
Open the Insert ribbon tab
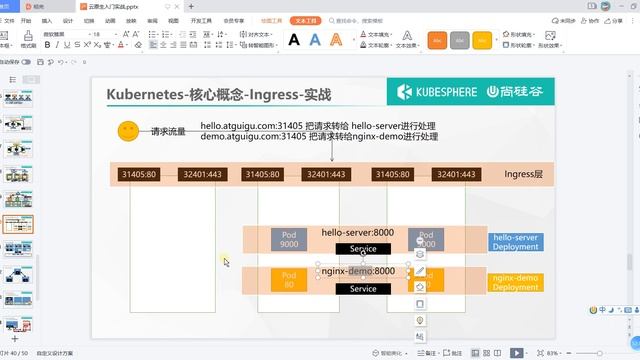tap(47, 20)
